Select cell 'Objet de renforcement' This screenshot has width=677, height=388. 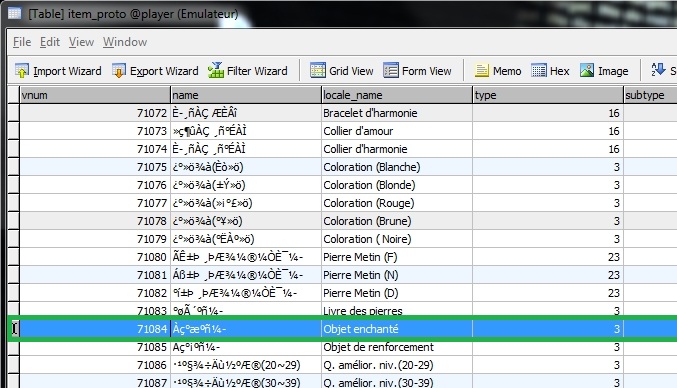(397, 347)
